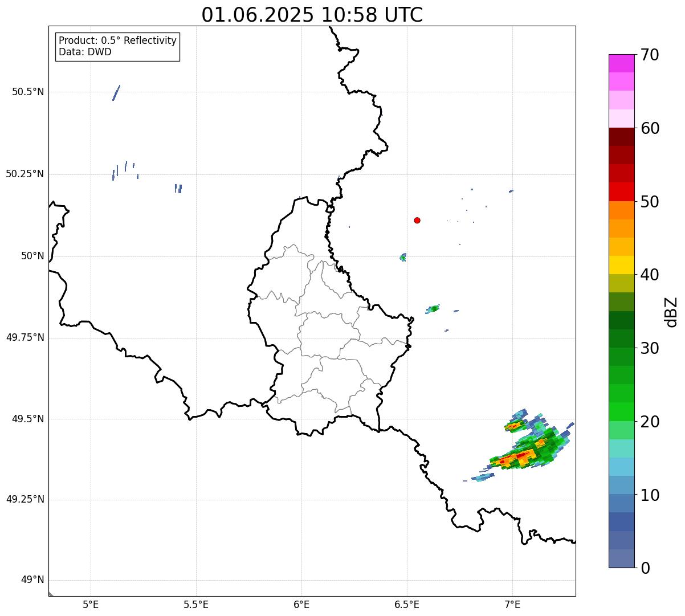This screenshot has width=685, height=616.
Task: Click the colorbar tick label 60
Action: point(650,128)
